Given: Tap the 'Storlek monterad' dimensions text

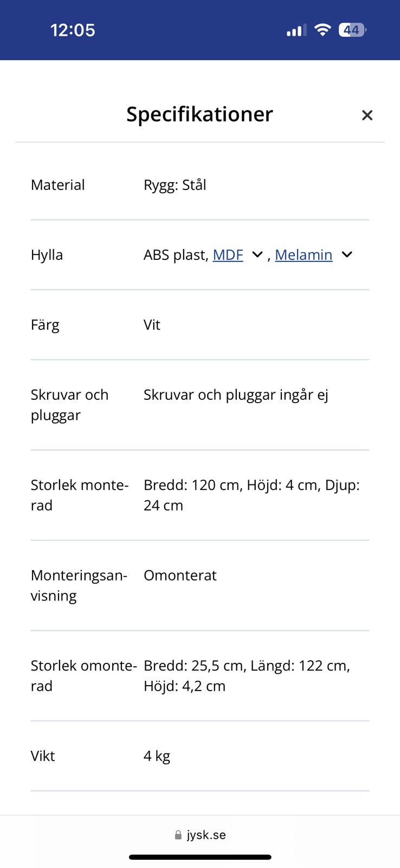Looking at the screenshot, I should click(x=251, y=495).
